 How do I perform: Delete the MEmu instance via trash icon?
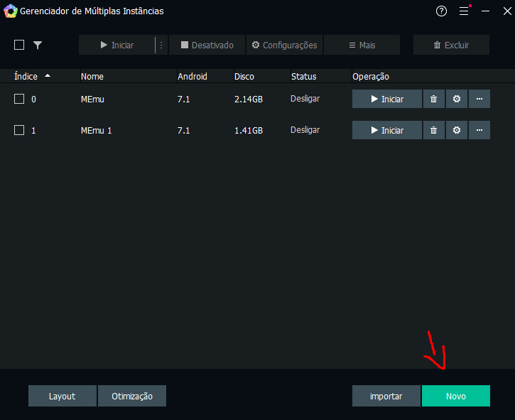[433, 99]
